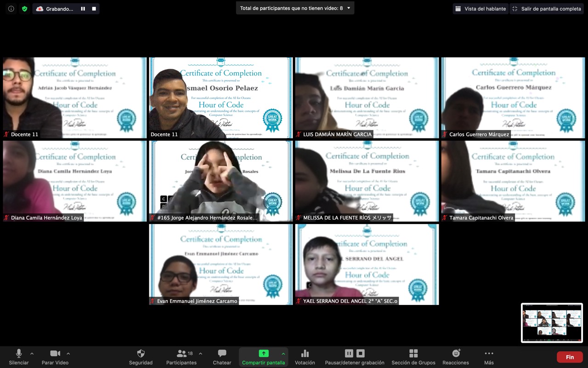Open video options arrow next to Parar Video
The image size is (588, 368).
point(68,354)
